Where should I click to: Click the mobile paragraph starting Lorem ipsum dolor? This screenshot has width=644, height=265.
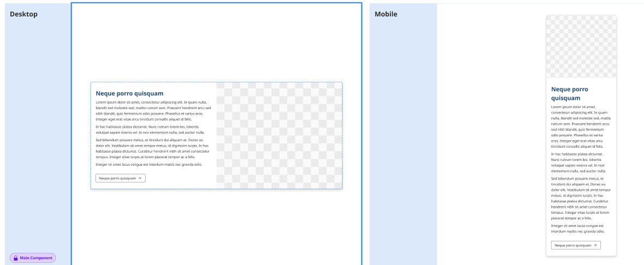click(581, 127)
